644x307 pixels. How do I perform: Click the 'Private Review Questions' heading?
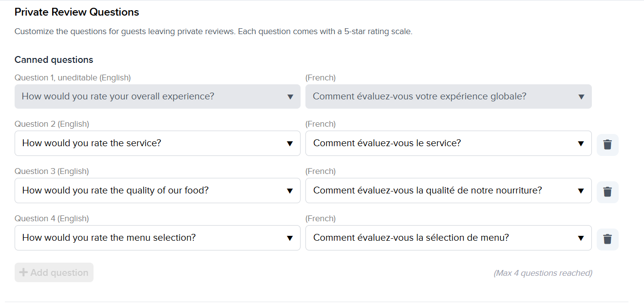(x=76, y=12)
